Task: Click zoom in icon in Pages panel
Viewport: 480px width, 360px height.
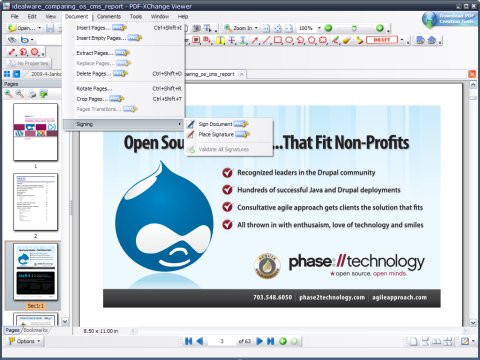Action: (8, 94)
